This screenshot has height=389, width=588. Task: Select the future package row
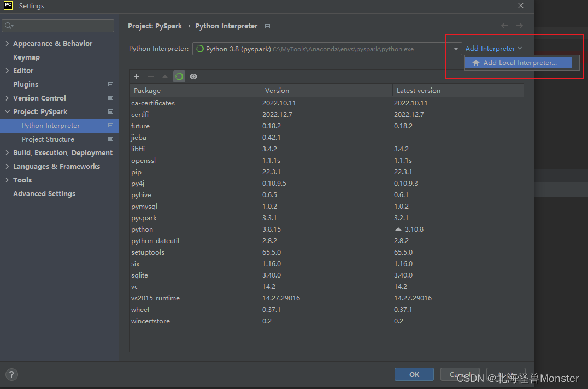(326, 126)
